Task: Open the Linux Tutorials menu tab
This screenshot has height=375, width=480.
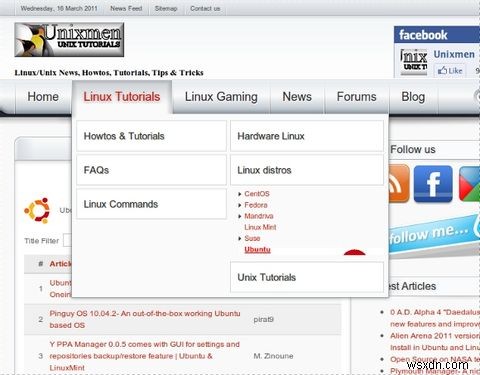Action: pyautogui.click(x=122, y=97)
